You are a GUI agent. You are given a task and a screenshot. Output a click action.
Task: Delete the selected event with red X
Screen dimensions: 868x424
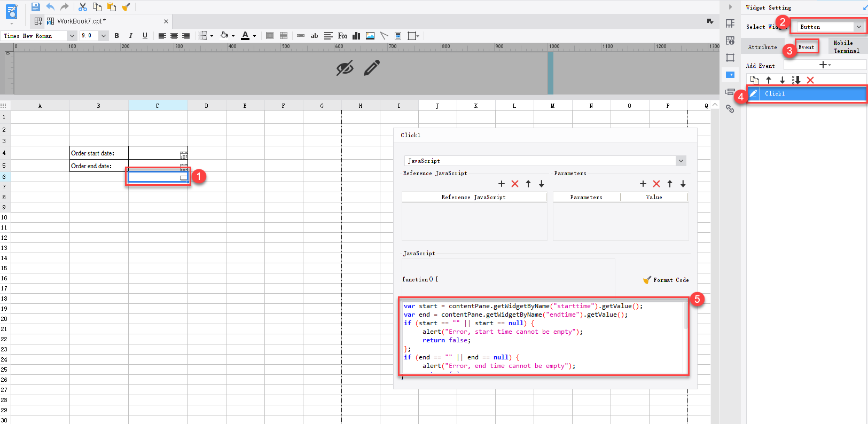coord(810,80)
